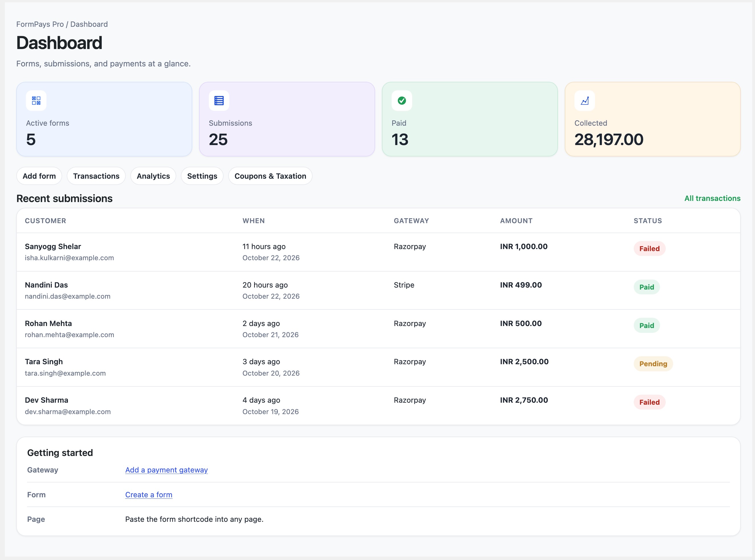
Task: Click the Create a form link
Action: [x=149, y=494]
